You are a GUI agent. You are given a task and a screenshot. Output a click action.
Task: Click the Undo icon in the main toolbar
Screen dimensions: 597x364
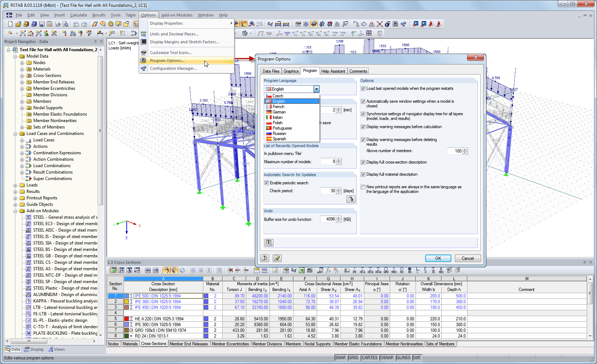point(76,24)
